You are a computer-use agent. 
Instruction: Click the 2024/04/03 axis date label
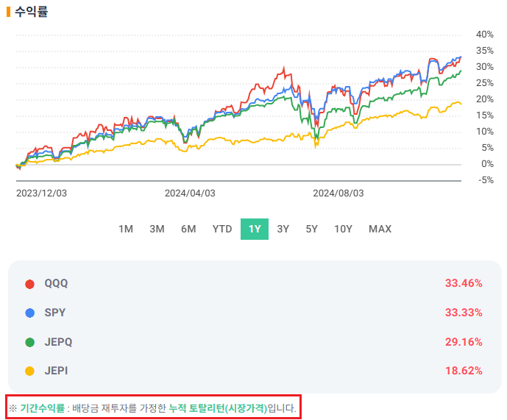click(x=190, y=193)
